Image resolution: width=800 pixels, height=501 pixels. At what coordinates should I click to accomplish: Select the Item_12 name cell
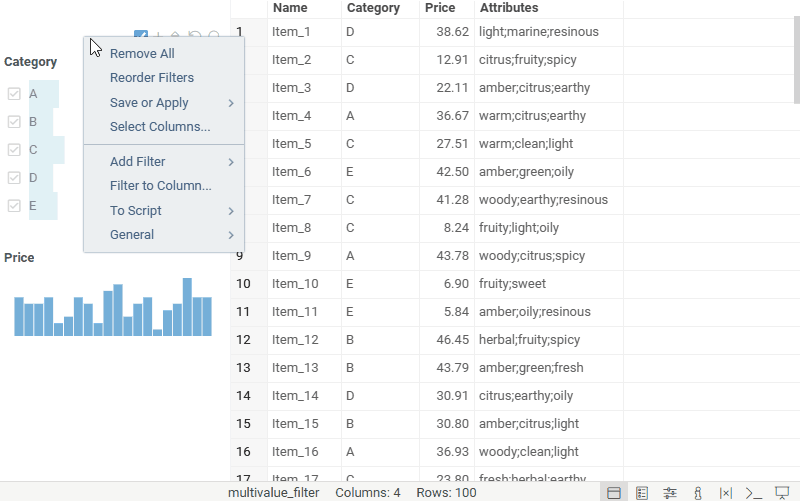295,340
